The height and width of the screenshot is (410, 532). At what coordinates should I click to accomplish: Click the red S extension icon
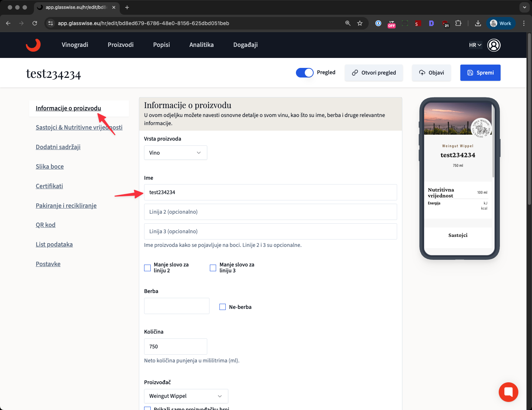pyautogui.click(x=418, y=24)
